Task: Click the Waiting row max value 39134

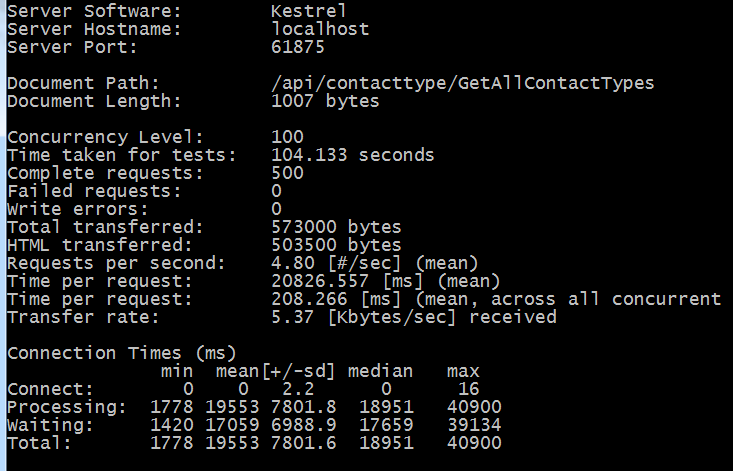Action: coord(474,425)
